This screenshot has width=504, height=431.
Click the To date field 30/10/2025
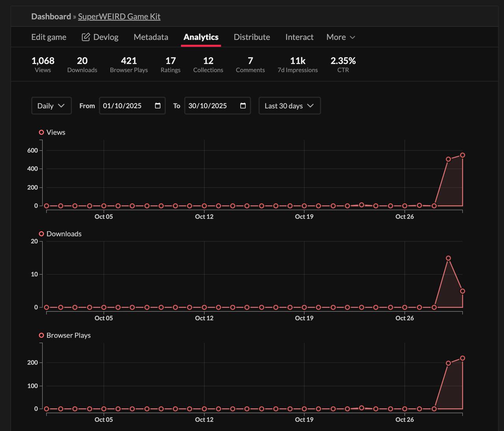(217, 106)
